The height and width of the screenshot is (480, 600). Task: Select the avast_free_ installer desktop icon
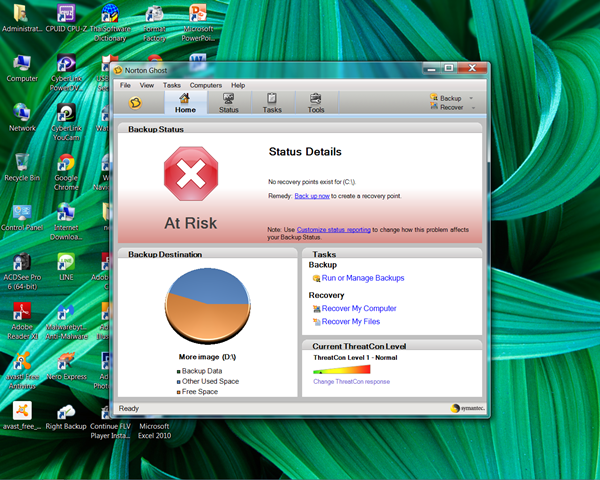[22, 416]
